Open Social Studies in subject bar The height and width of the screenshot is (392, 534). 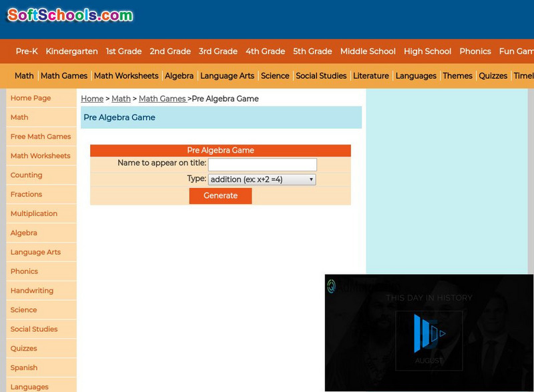tap(321, 75)
